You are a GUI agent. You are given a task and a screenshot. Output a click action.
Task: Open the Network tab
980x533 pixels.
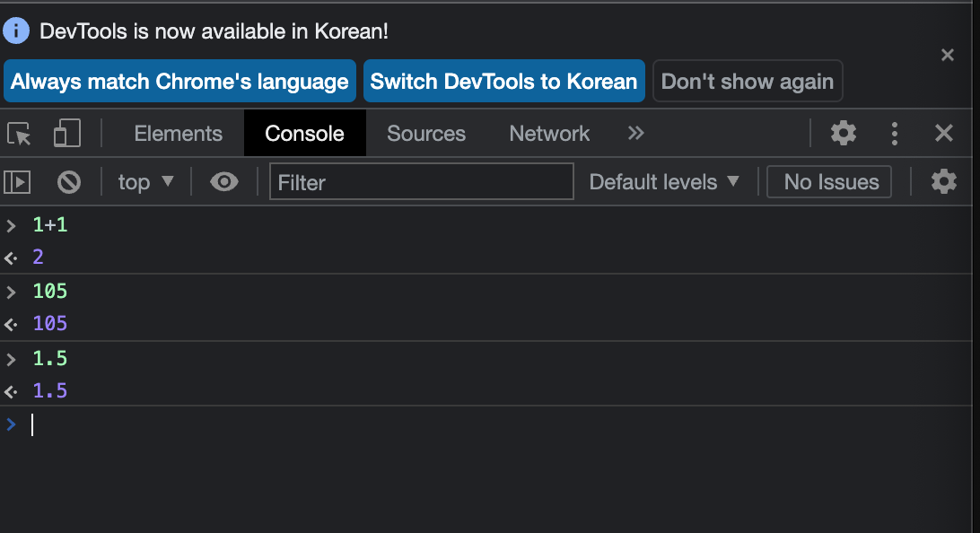[x=549, y=134]
